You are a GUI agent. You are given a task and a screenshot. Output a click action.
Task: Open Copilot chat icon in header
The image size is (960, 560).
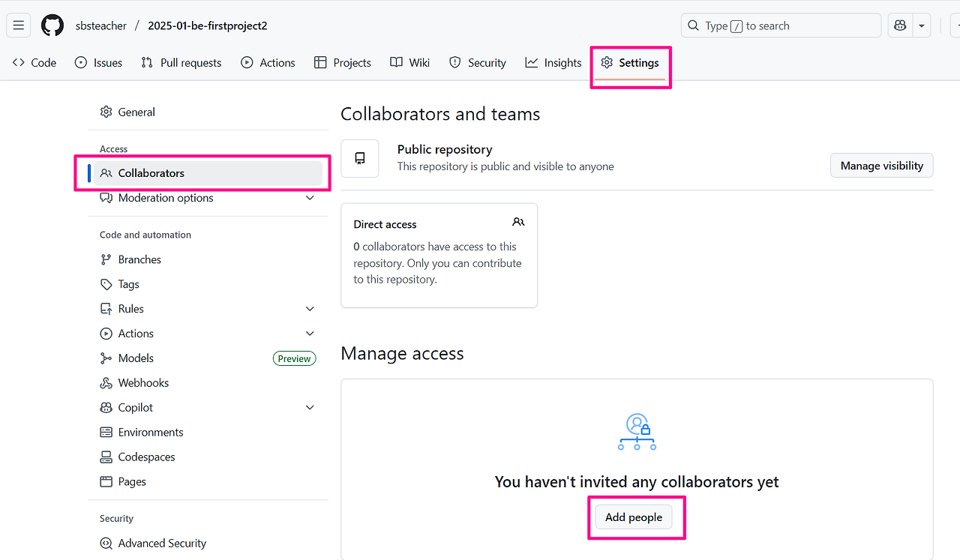[x=900, y=25]
